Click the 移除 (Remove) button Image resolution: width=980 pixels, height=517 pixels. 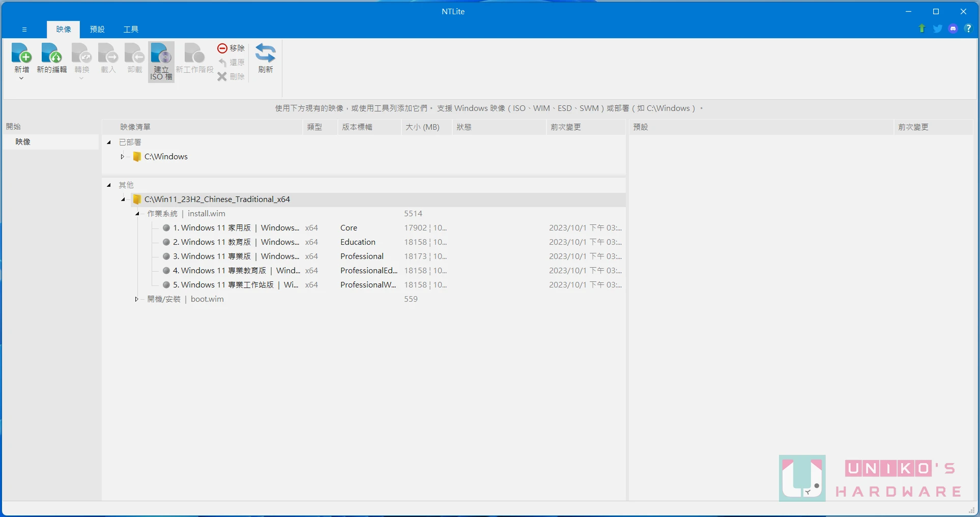coord(231,48)
